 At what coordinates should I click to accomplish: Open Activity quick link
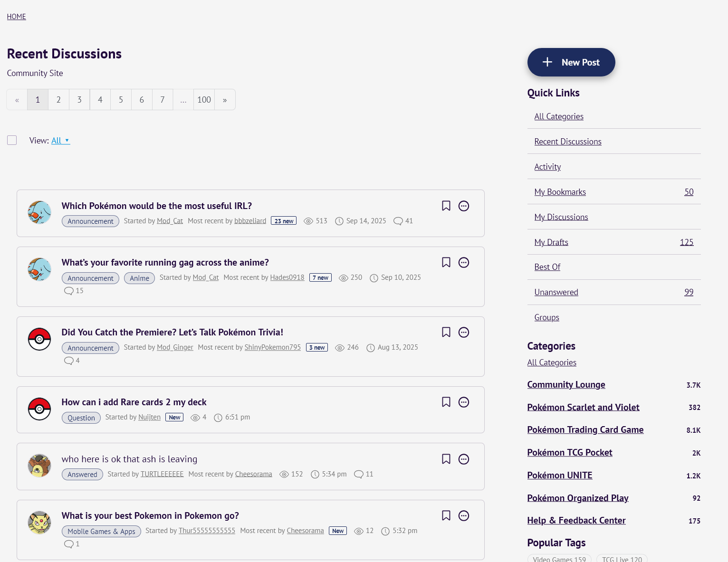coord(547,167)
